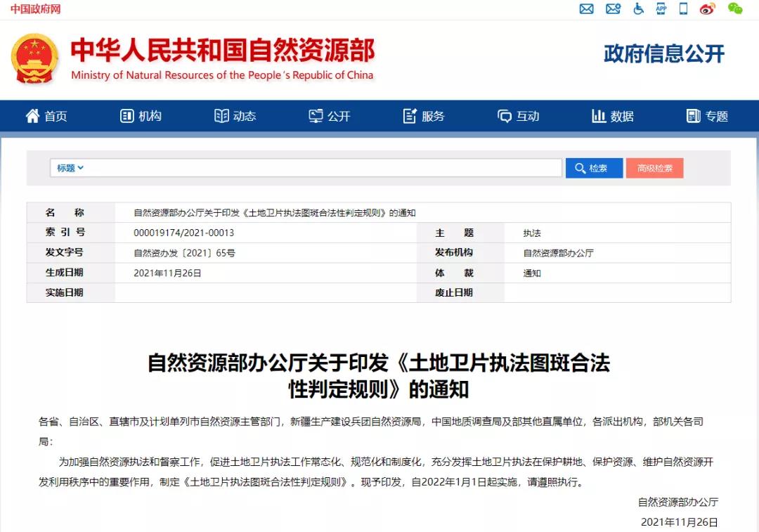Open the Weibo icon
Image resolution: width=759 pixels, height=532 pixels.
coord(707,9)
